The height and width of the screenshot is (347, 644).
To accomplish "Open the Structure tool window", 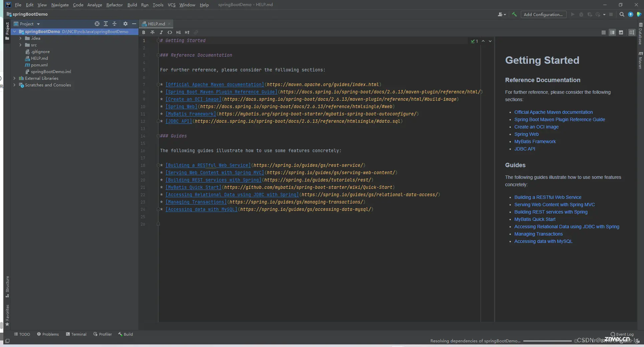I will pyautogui.click(x=7, y=287).
